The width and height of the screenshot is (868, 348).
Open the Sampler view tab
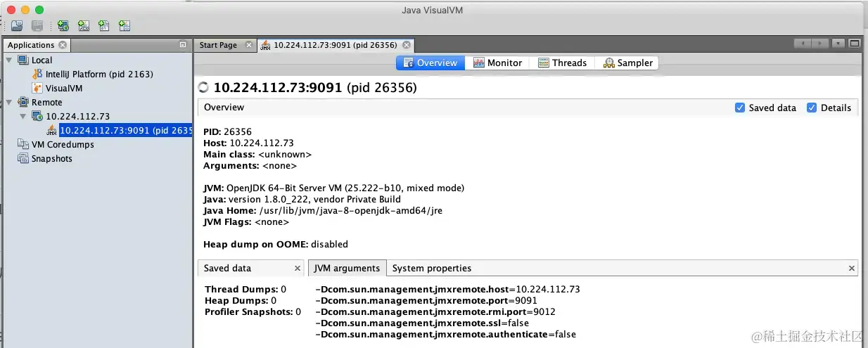coord(627,63)
